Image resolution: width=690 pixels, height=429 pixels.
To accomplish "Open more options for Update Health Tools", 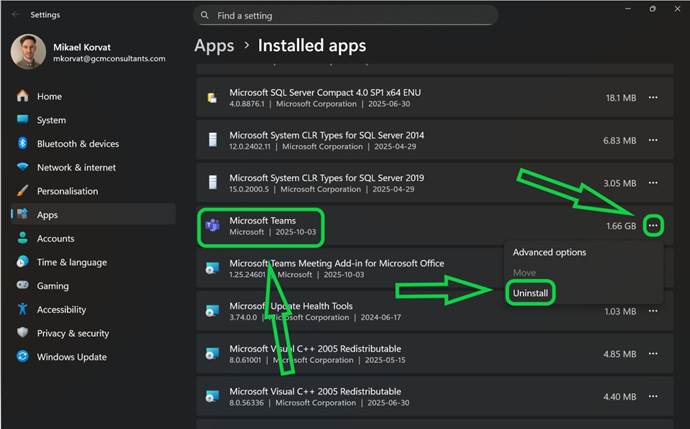I will coord(653,311).
